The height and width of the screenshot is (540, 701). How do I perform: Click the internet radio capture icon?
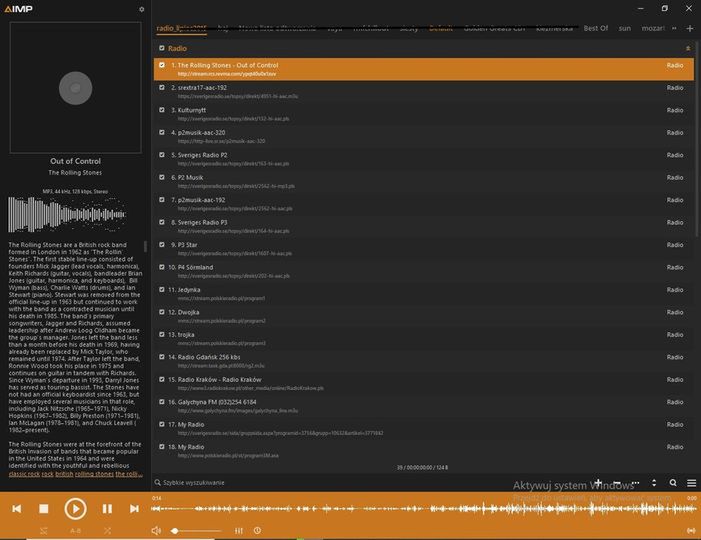point(691,531)
